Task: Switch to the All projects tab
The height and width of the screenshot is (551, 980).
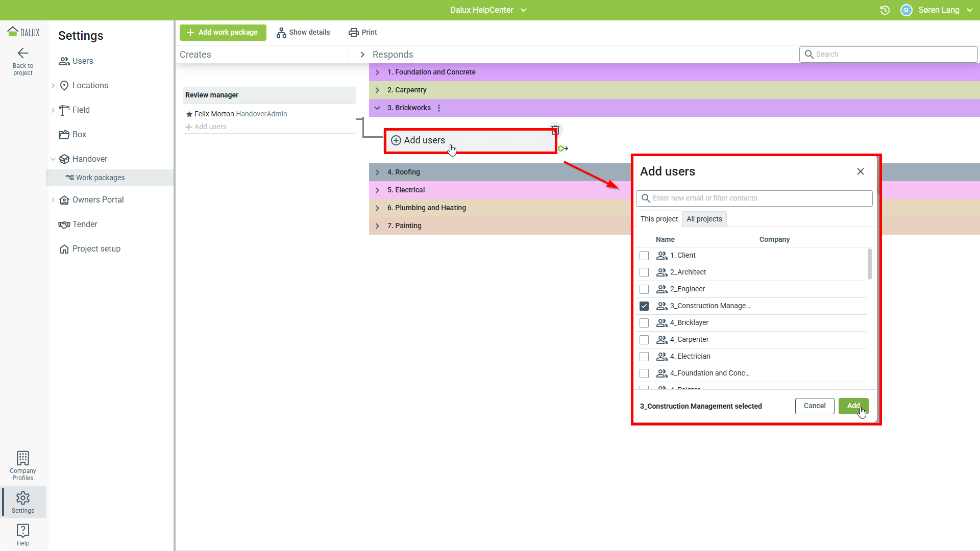Action: coord(704,219)
